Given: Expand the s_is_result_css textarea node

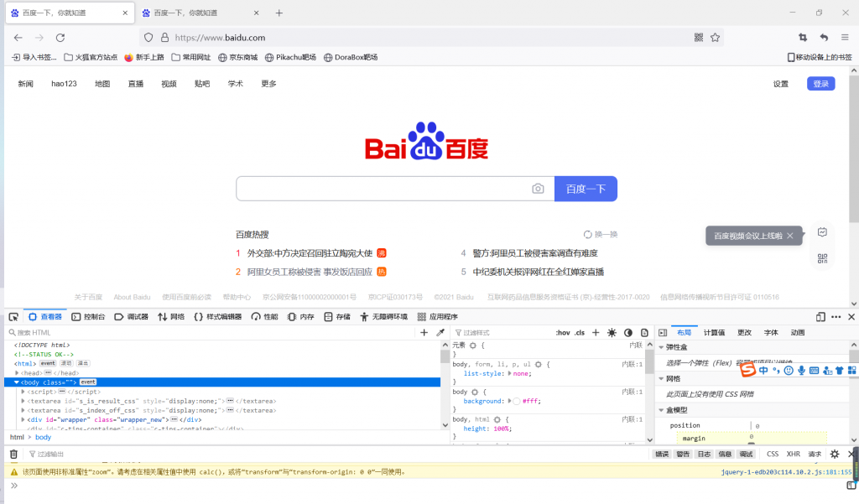Looking at the screenshot, I should coord(23,401).
